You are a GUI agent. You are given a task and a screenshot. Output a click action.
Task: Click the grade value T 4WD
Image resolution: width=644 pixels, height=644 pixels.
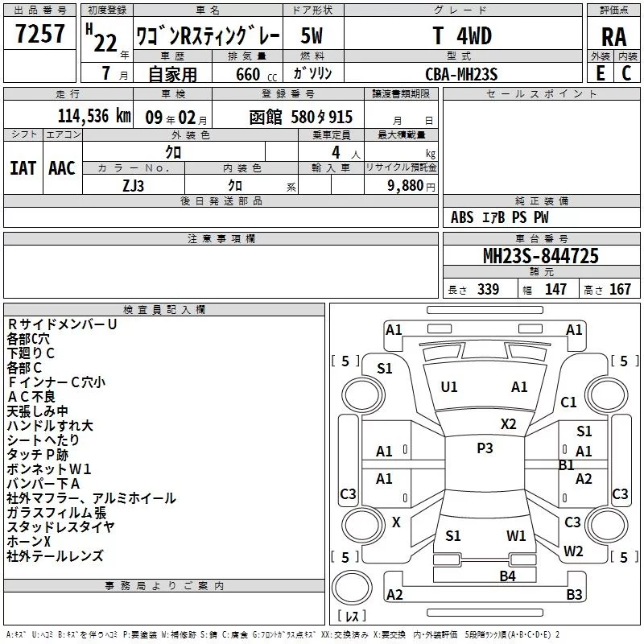(x=462, y=35)
